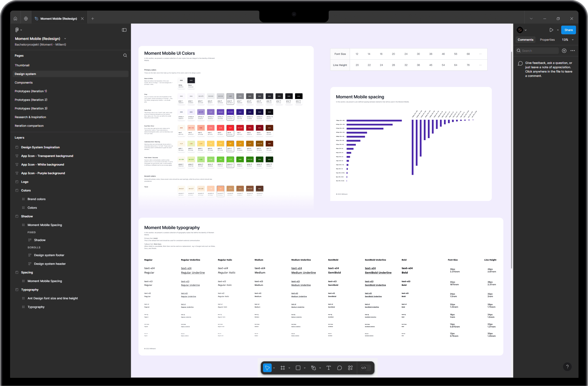Click the comments Search input field

click(539, 51)
